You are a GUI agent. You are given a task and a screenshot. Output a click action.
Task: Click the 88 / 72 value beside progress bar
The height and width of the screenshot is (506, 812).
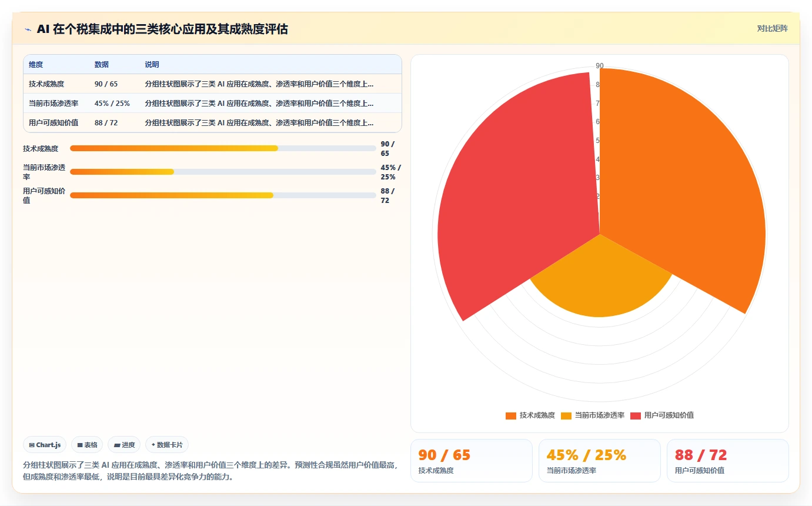[388, 195]
